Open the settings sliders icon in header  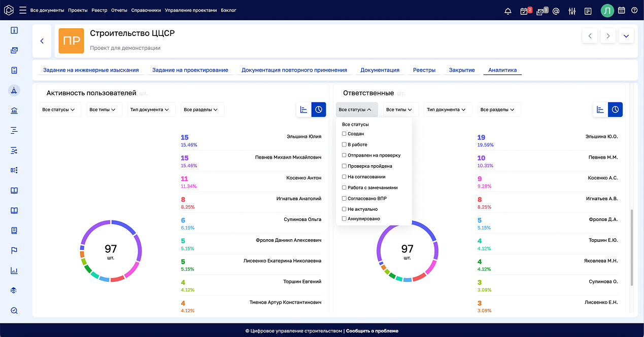coord(572,11)
